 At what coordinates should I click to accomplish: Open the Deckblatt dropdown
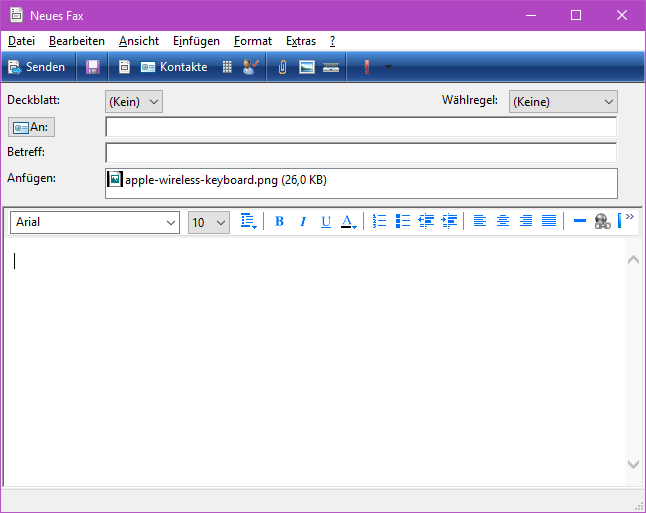tap(134, 101)
